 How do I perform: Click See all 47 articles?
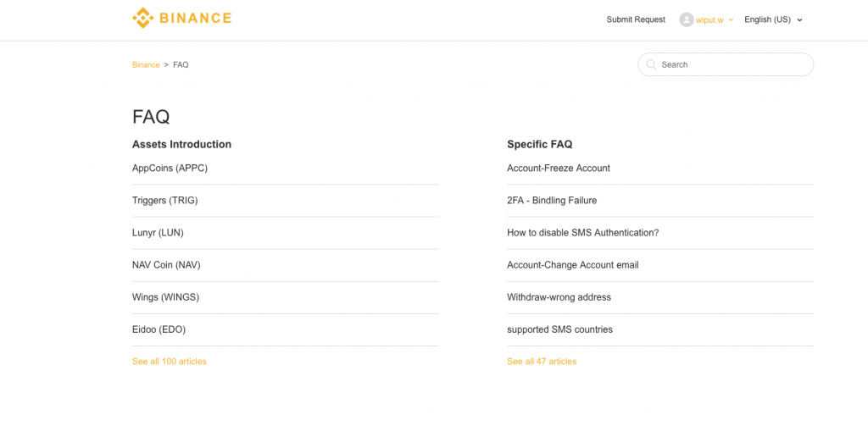(x=542, y=362)
